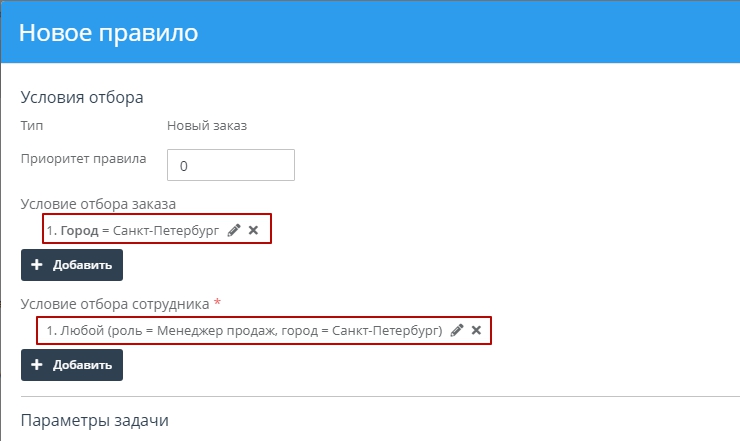
Task: Click the red required asterisk
Action: [218, 302]
